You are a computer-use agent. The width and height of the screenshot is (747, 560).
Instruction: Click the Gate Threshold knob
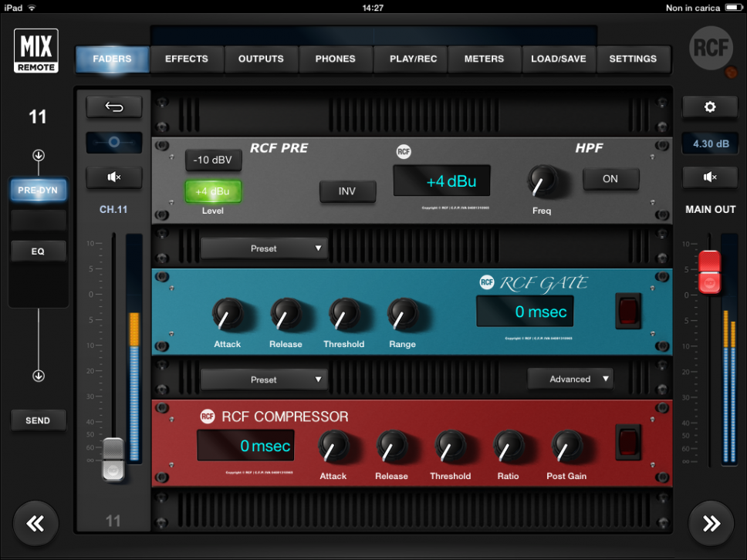coord(343,314)
